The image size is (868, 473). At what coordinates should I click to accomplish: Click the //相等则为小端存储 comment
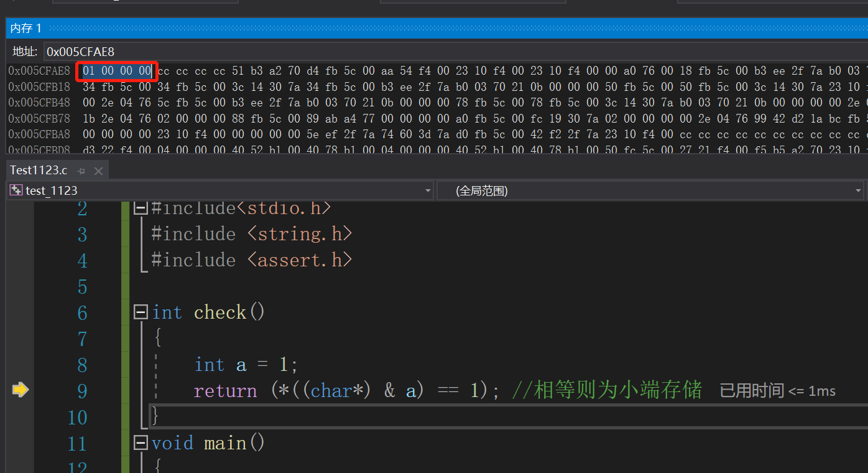point(607,391)
